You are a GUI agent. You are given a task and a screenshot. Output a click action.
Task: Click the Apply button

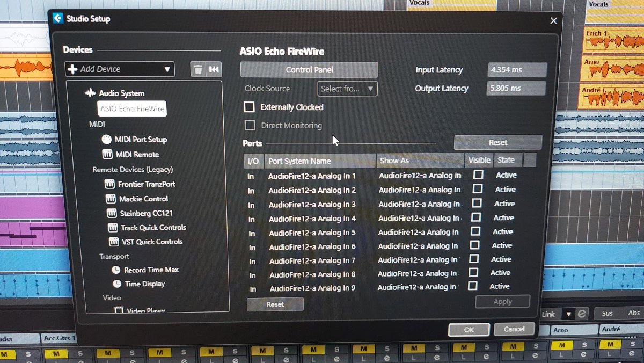pyautogui.click(x=503, y=301)
